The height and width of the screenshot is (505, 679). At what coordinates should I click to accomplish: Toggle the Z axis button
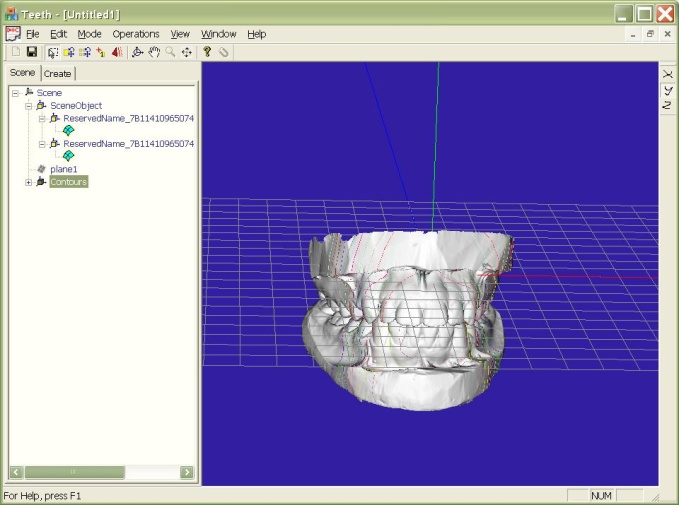(668, 105)
